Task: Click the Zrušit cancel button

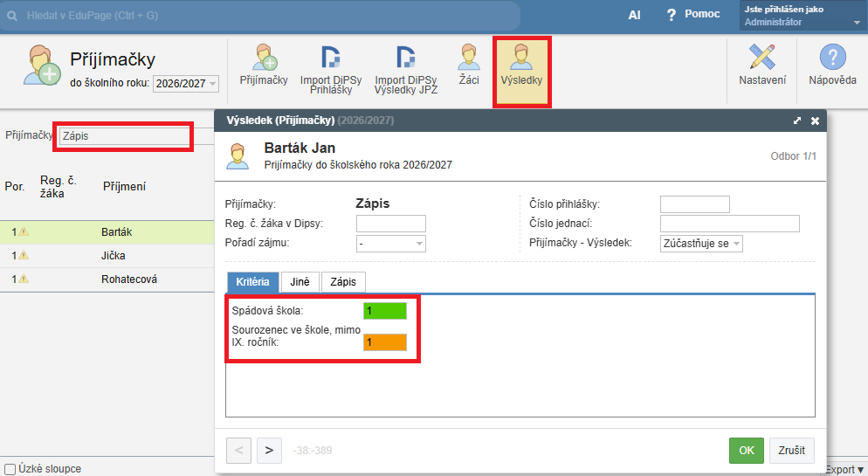Action: point(792,451)
